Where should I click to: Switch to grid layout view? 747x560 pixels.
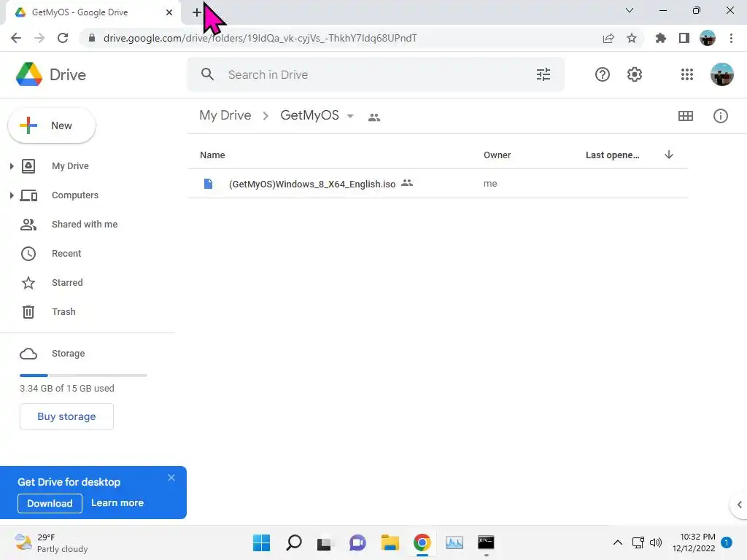(685, 116)
